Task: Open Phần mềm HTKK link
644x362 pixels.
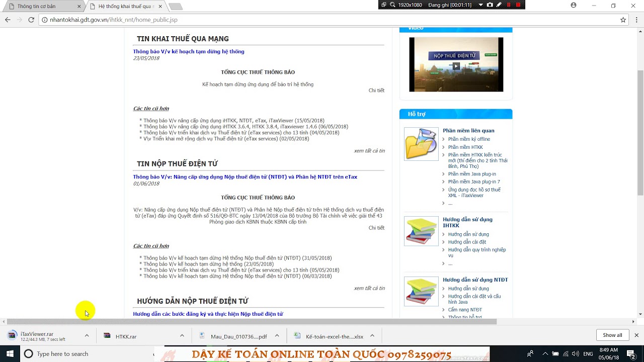Action: pyautogui.click(x=465, y=147)
